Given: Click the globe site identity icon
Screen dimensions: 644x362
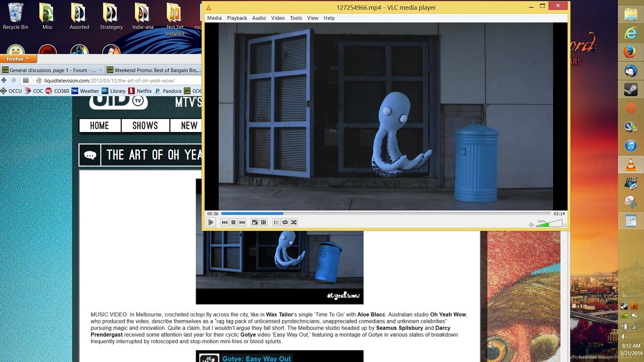Looking at the screenshot, I should point(39,81).
